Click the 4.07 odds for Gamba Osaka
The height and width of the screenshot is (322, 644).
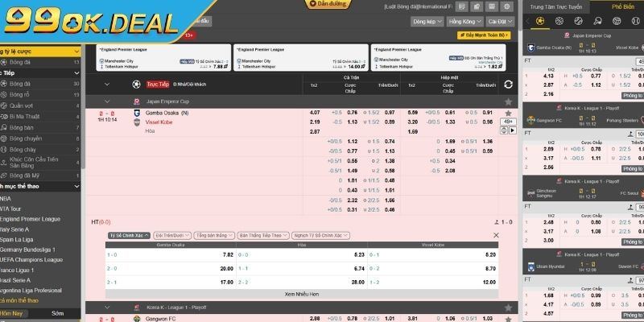315,112
